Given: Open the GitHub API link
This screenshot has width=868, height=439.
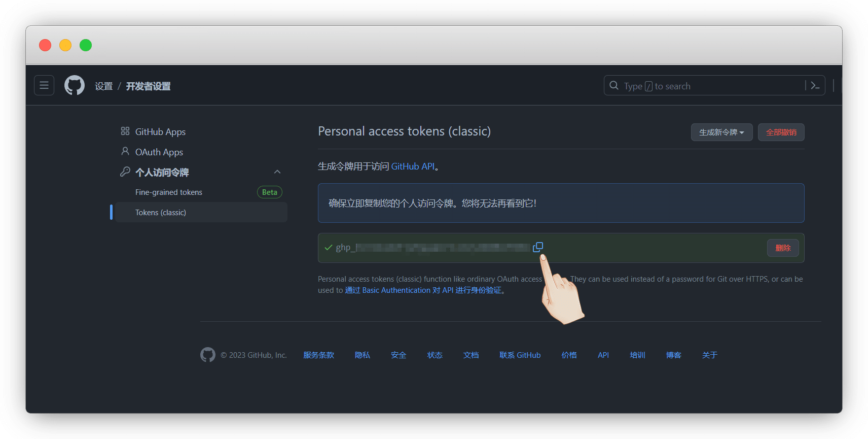Looking at the screenshot, I should (413, 166).
